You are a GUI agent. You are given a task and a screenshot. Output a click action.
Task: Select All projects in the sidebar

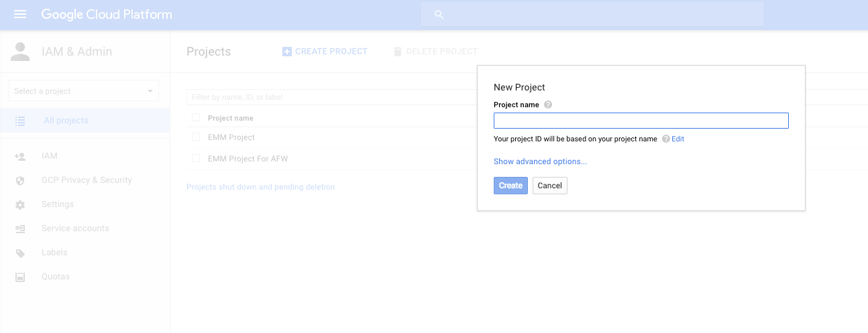pos(66,121)
